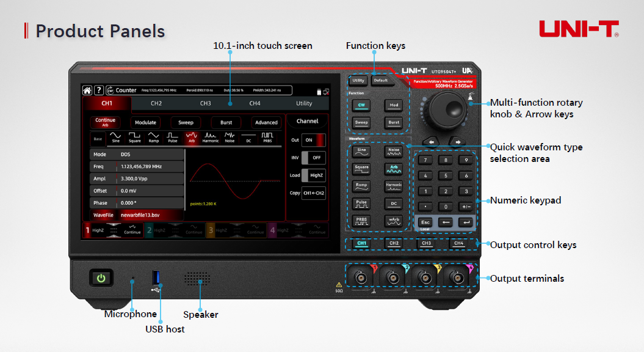Tap the Advanced button on screen

pos(266,123)
